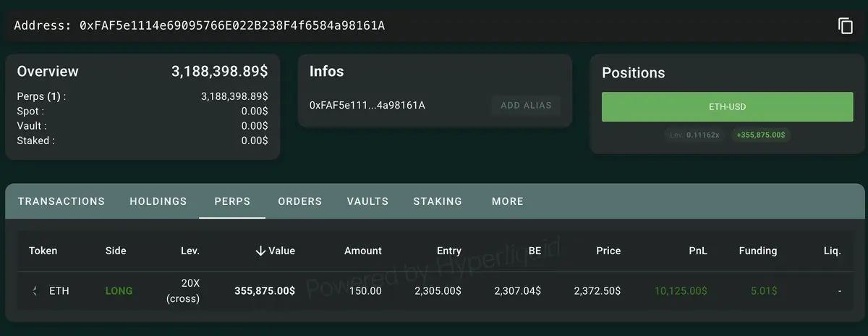Click the green +355,875.00$ badge

tap(759, 135)
